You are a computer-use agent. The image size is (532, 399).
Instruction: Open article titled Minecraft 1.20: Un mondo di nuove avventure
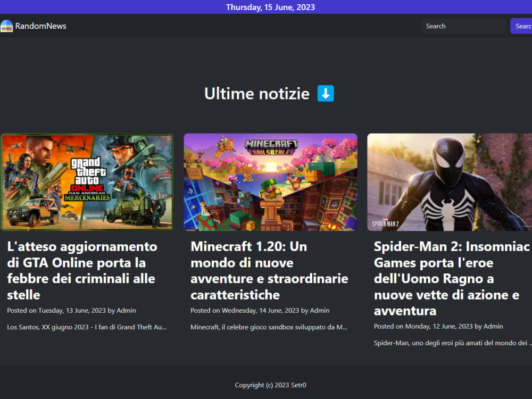tap(269, 270)
